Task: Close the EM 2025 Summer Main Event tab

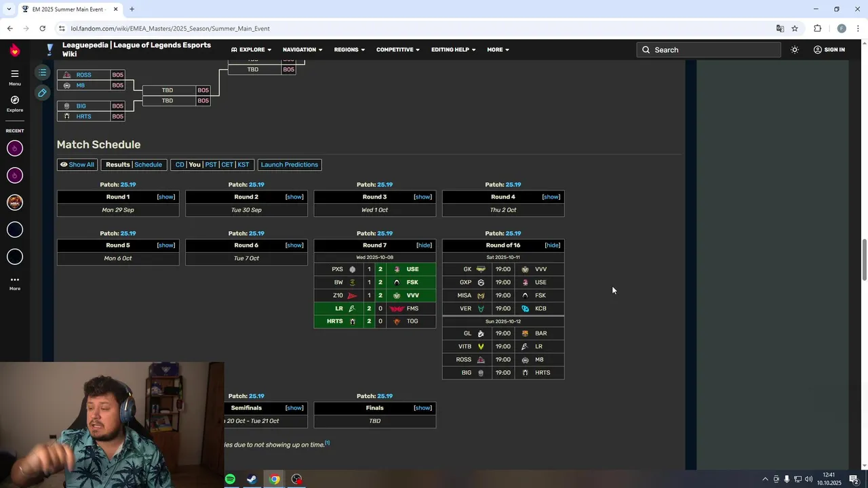Action: tap(115, 9)
